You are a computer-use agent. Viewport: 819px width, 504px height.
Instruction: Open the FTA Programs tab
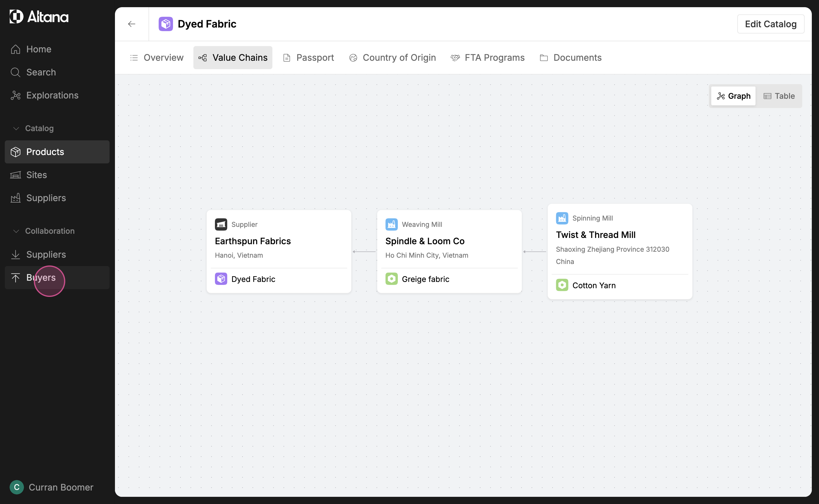tap(488, 58)
